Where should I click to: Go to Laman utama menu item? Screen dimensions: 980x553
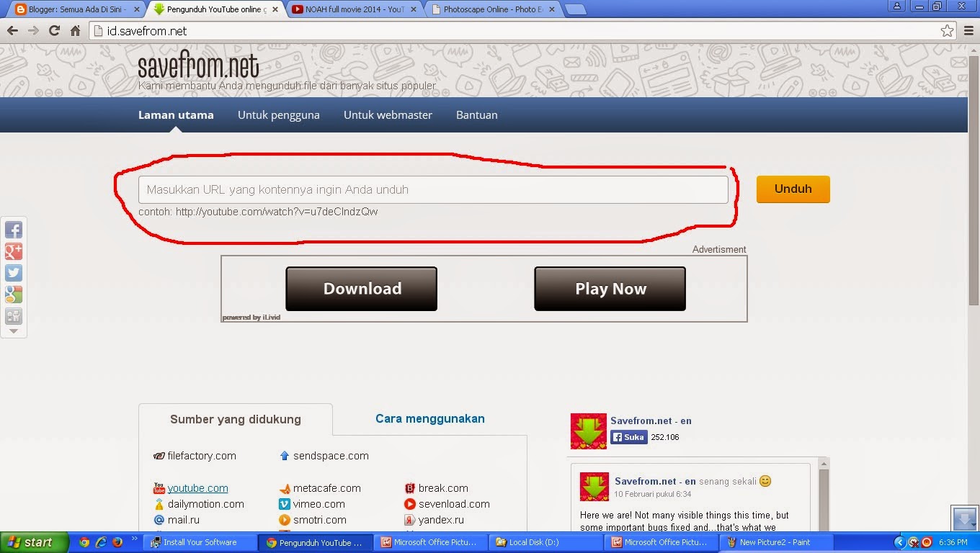(176, 114)
